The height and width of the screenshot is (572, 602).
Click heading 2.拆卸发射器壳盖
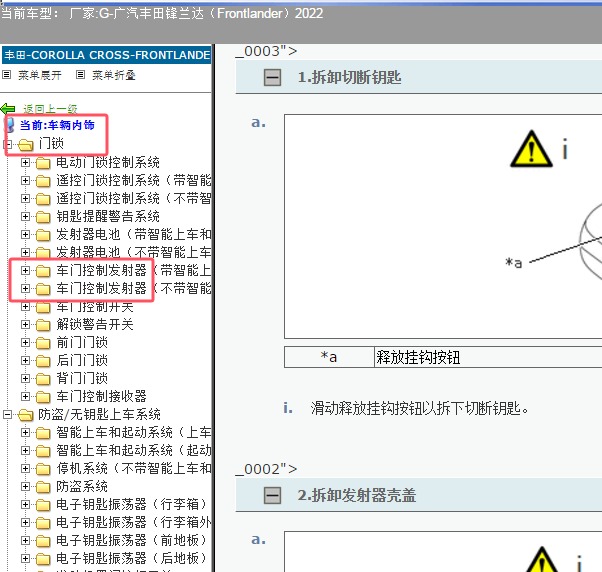pyautogui.click(x=357, y=495)
